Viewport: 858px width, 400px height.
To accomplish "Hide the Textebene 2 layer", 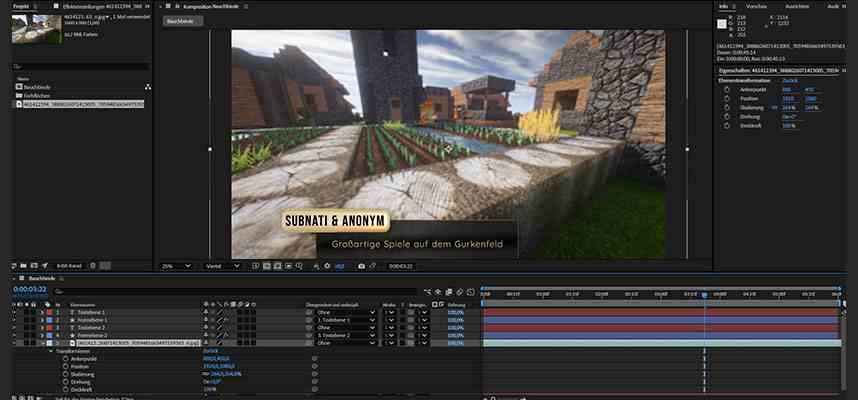I will (x=15, y=328).
